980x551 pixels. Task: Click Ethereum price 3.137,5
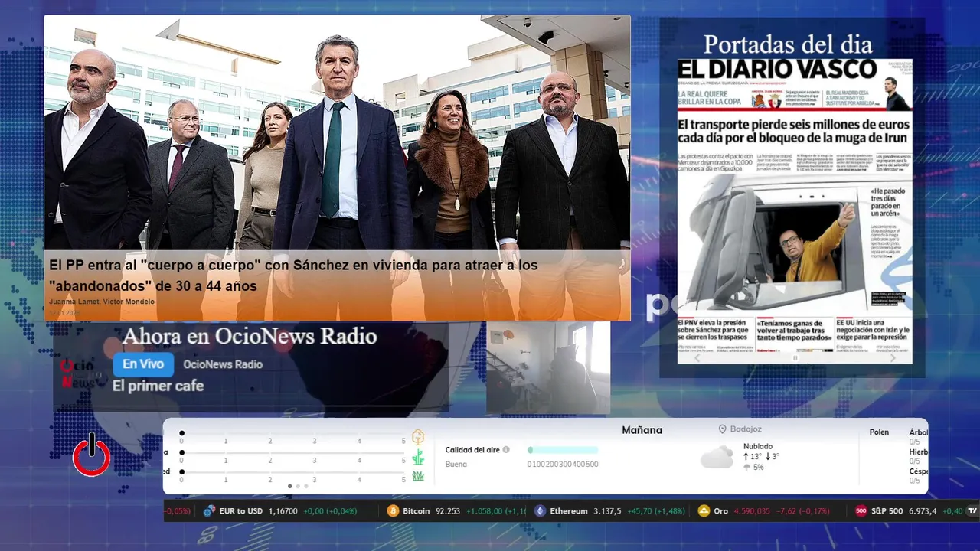[x=607, y=511]
